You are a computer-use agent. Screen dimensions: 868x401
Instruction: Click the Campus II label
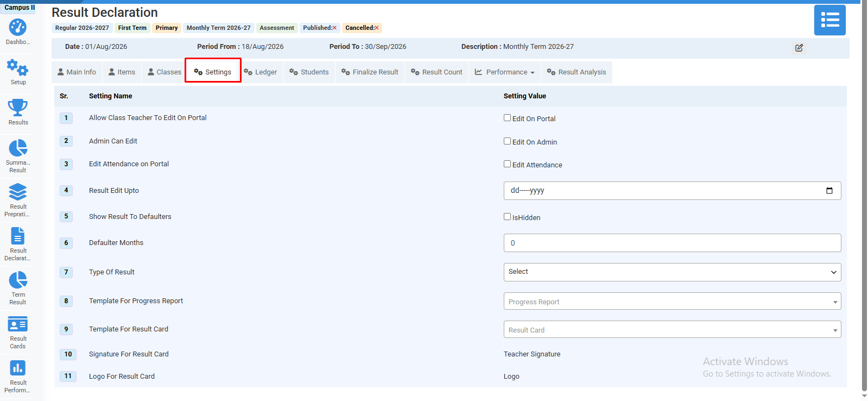[20, 8]
